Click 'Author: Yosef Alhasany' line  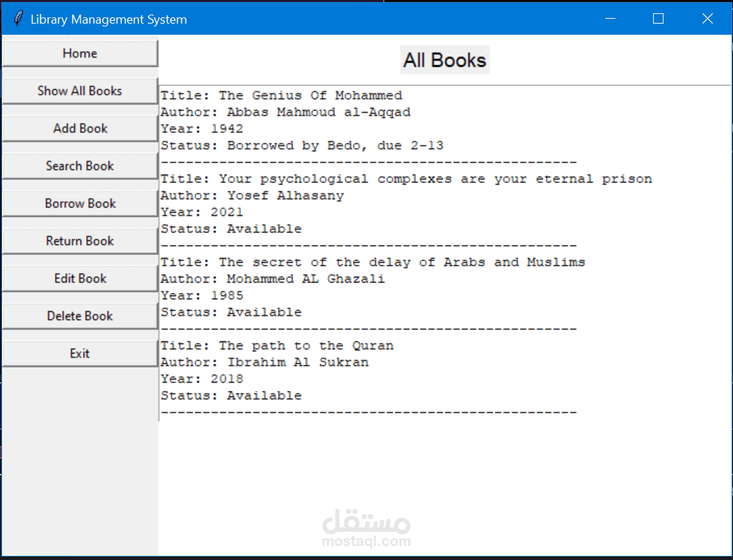[252, 195]
